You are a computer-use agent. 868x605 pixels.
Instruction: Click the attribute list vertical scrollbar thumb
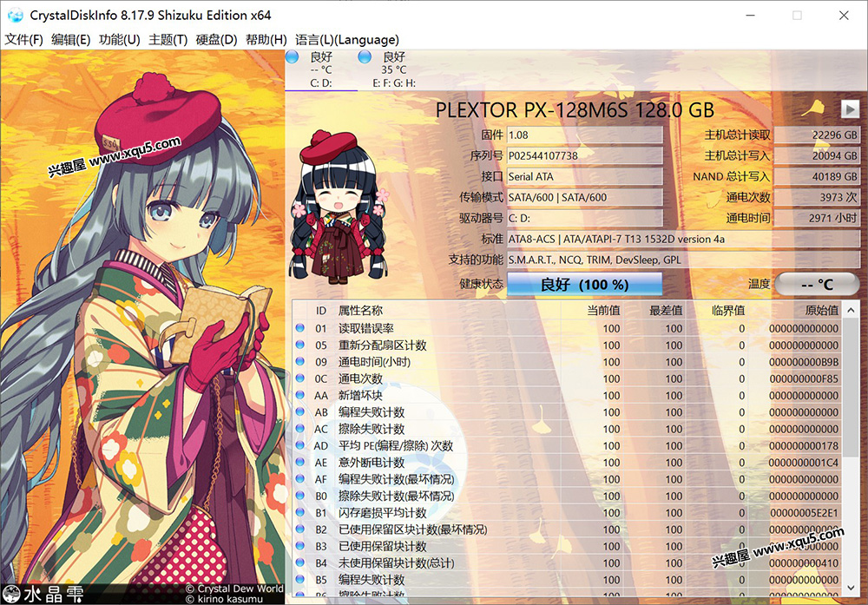click(x=851, y=387)
